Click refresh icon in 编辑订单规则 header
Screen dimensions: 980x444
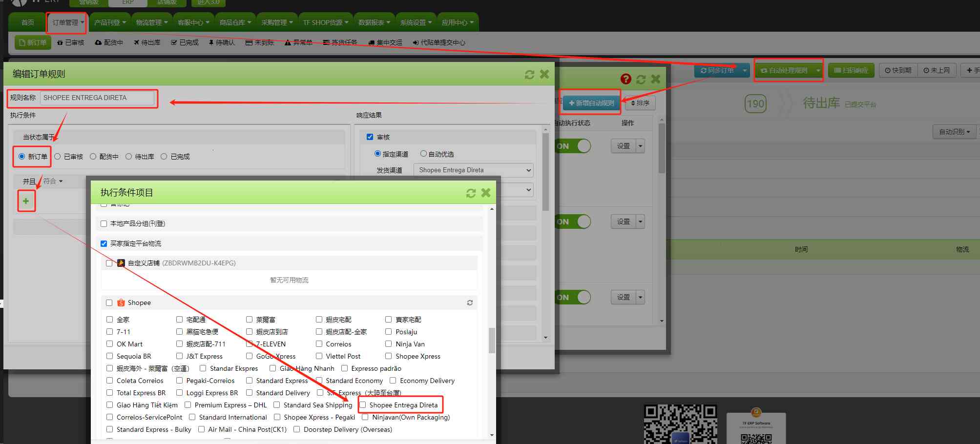click(x=529, y=74)
